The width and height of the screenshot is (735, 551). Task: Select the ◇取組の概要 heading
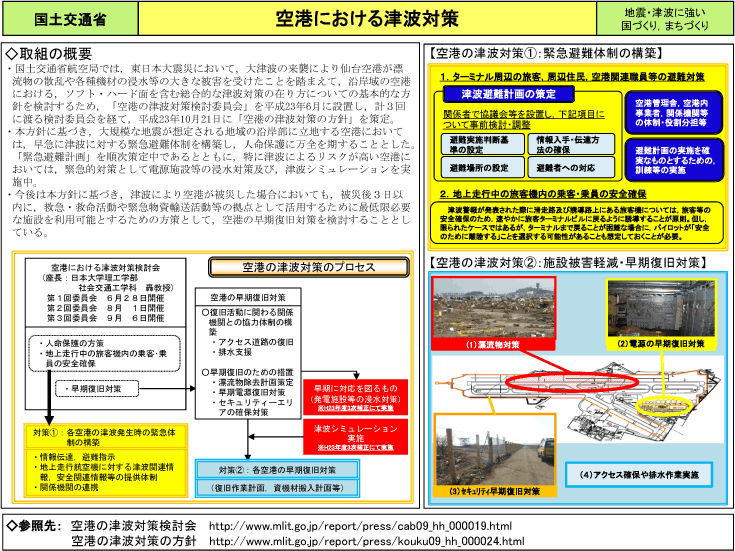click(x=49, y=53)
